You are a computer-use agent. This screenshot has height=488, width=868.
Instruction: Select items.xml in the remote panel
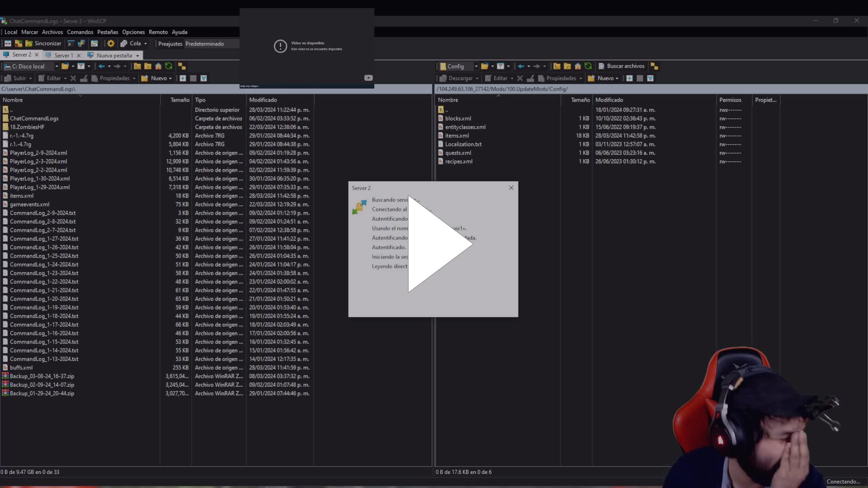pyautogui.click(x=457, y=136)
